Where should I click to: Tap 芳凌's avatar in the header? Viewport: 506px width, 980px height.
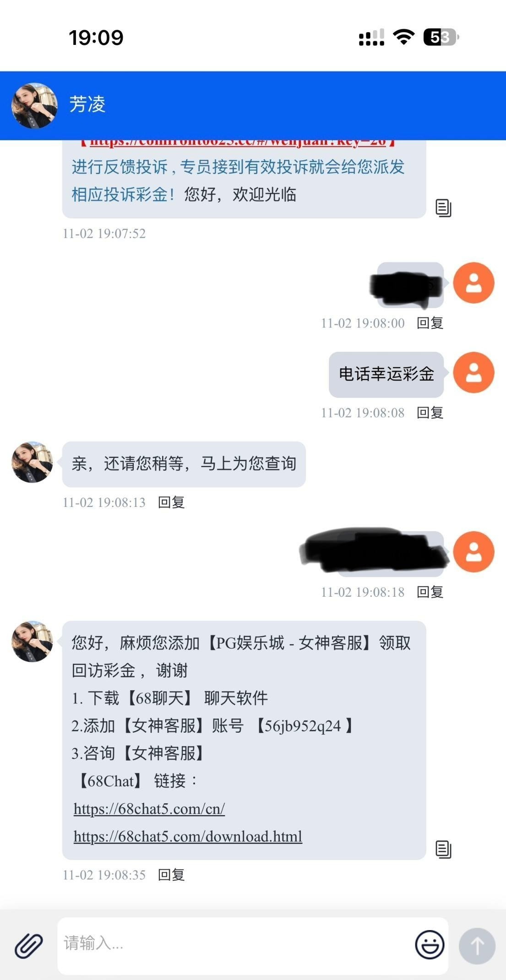coord(34,105)
